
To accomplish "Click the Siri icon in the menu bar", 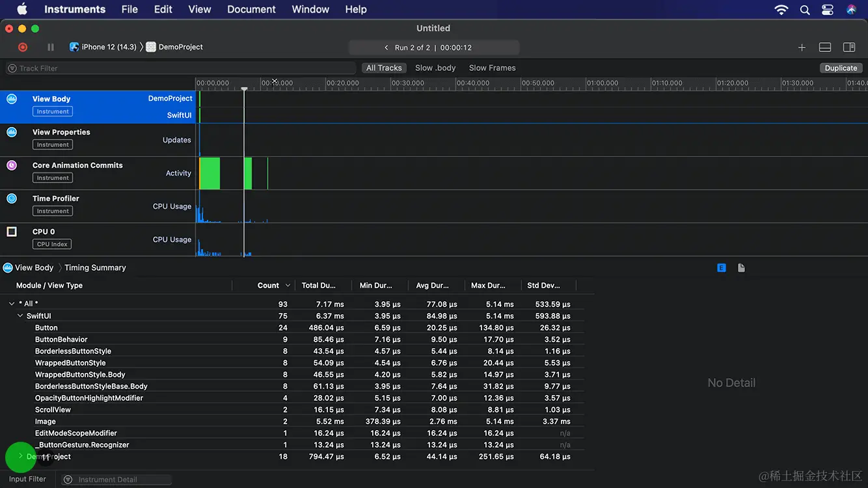I will pyautogui.click(x=851, y=9).
